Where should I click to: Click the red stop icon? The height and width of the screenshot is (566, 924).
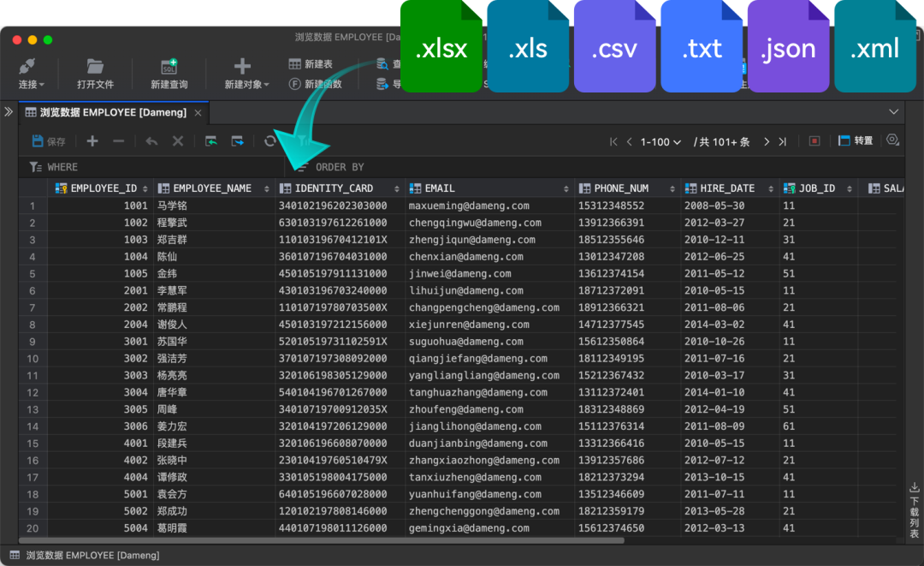814,141
